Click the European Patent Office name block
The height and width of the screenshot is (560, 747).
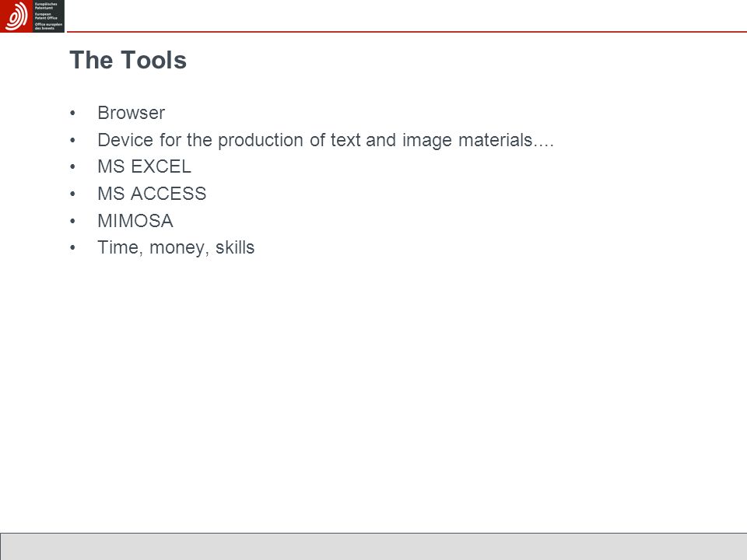(48, 16)
